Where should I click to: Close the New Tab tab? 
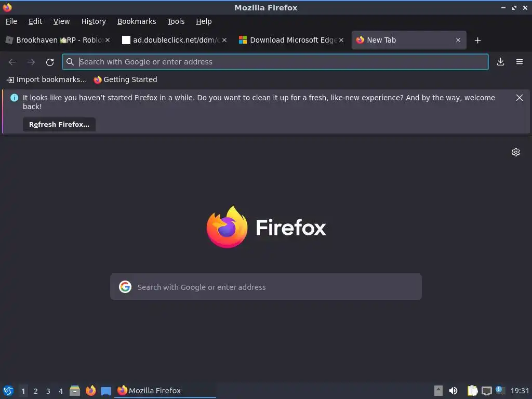click(x=458, y=40)
